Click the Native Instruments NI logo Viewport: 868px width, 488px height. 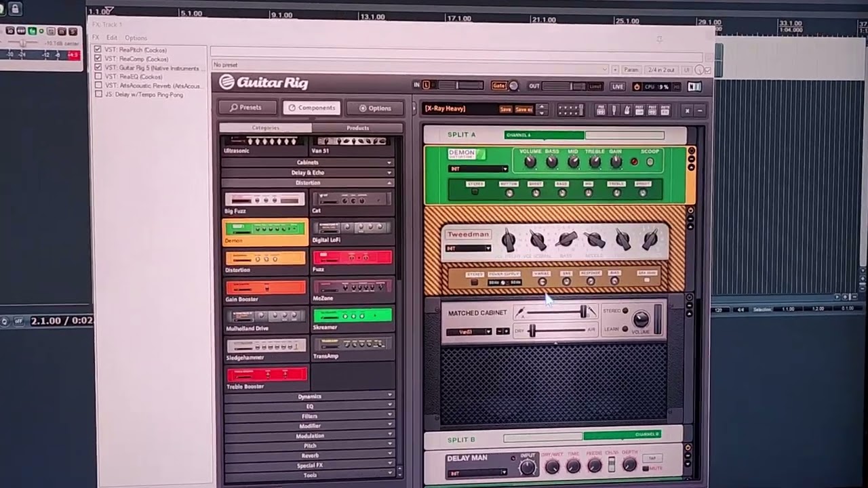(694, 87)
